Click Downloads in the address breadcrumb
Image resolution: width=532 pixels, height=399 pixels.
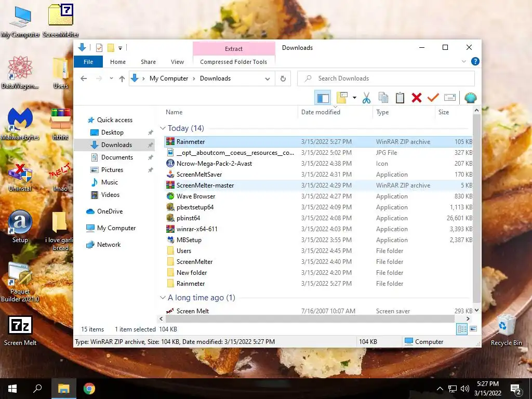(x=215, y=78)
